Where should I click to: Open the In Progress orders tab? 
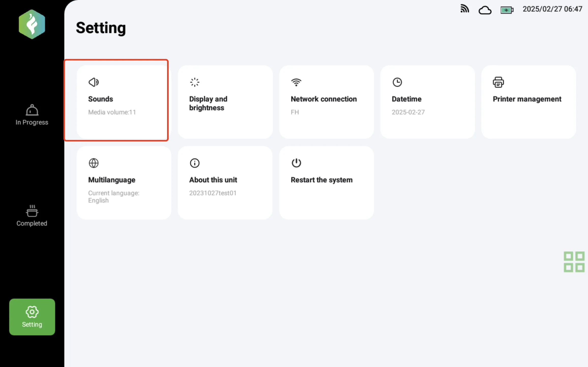coord(32,115)
